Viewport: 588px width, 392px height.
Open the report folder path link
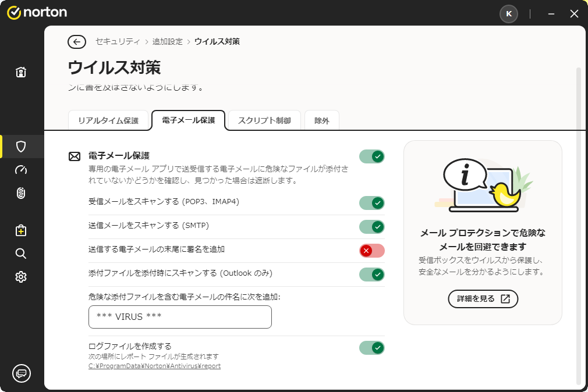point(154,366)
